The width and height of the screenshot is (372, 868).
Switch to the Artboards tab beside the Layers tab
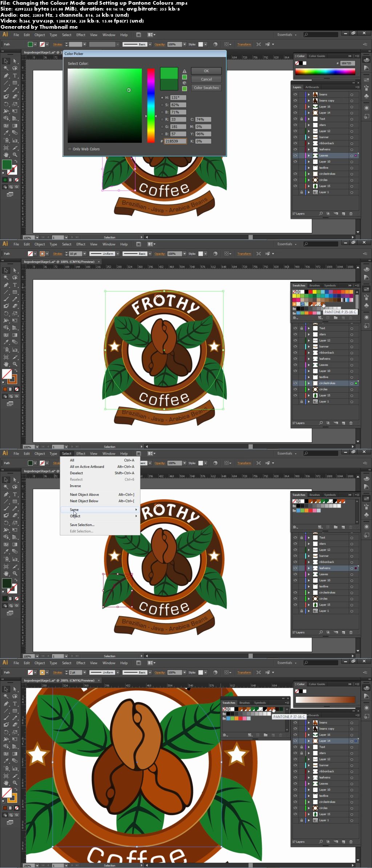point(312,87)
